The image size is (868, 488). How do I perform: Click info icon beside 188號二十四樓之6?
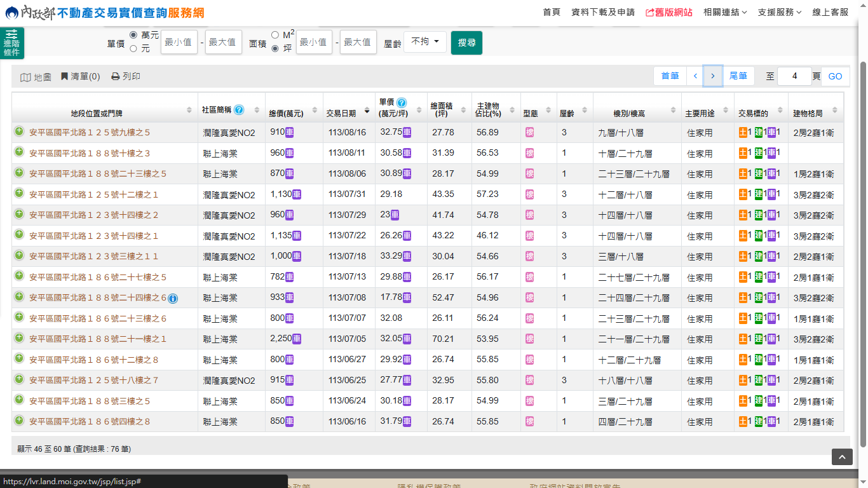point(173,299)
